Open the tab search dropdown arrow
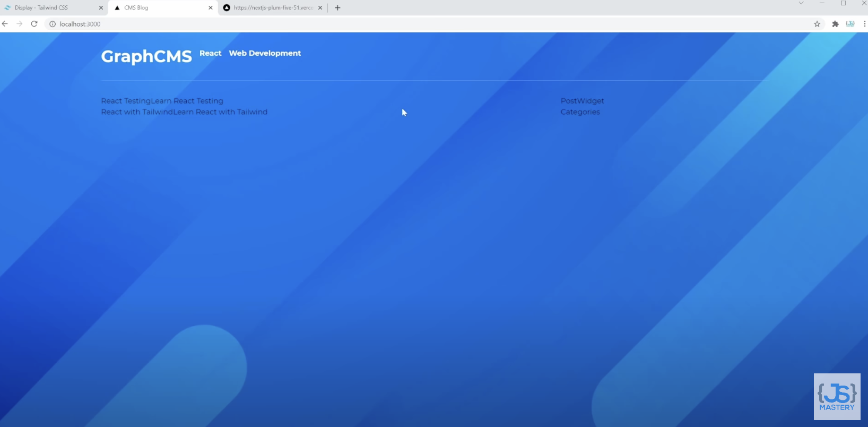Screen dimensions: 868x427 801,3
